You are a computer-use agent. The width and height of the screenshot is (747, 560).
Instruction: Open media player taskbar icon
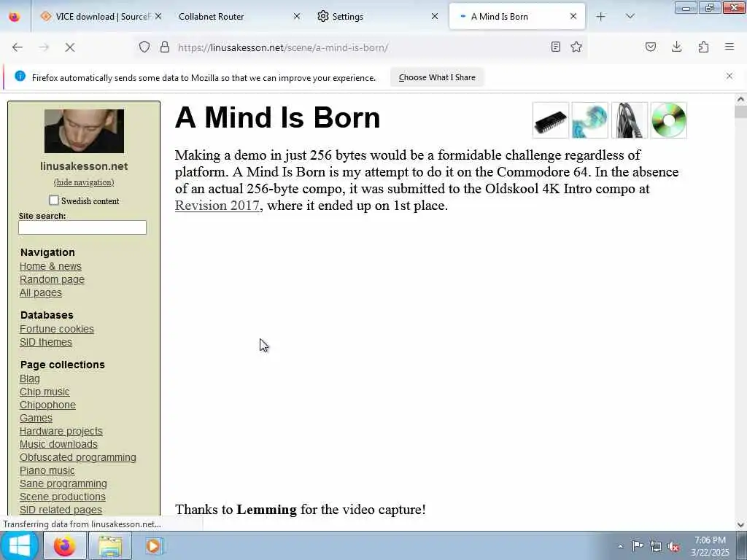click(154, 545)
